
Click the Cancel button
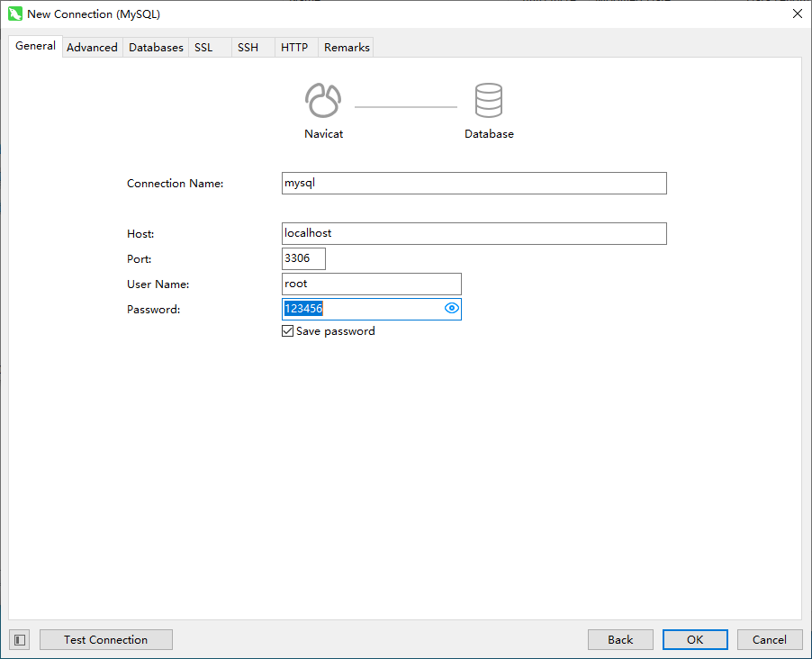coord(770,640)
